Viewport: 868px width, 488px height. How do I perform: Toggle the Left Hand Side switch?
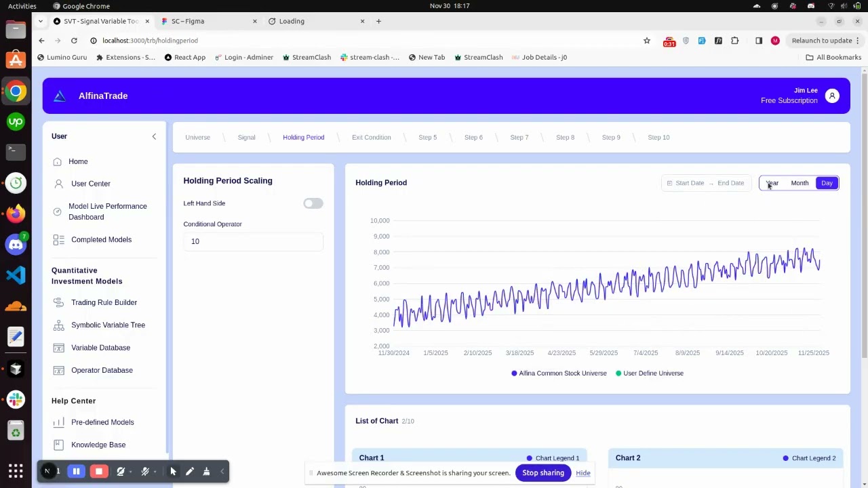(313, 203)
